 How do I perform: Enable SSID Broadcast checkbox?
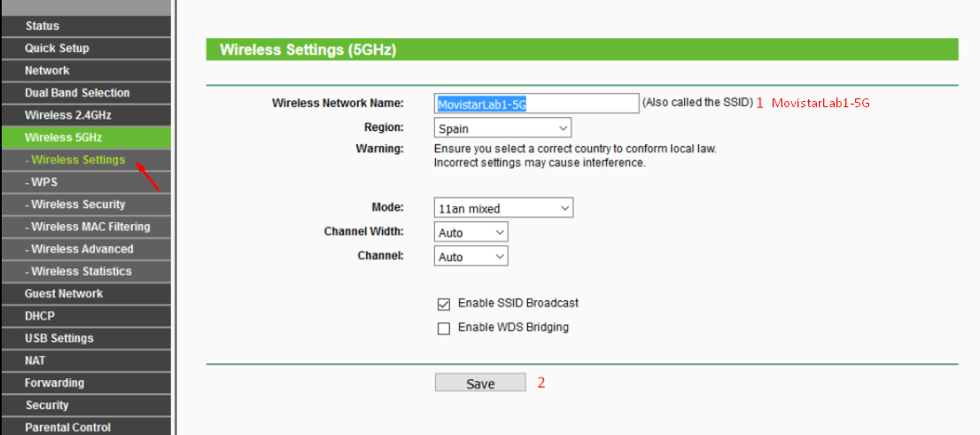click(x=444, y=305)
